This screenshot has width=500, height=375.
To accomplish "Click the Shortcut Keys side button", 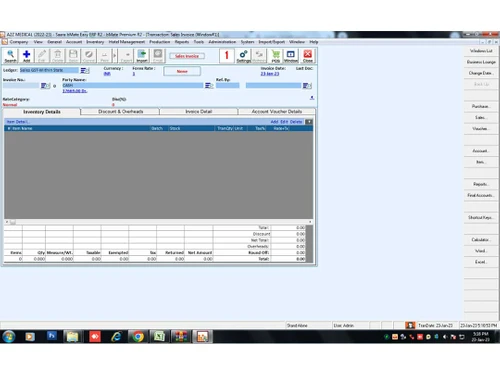I will pos(481,218).
